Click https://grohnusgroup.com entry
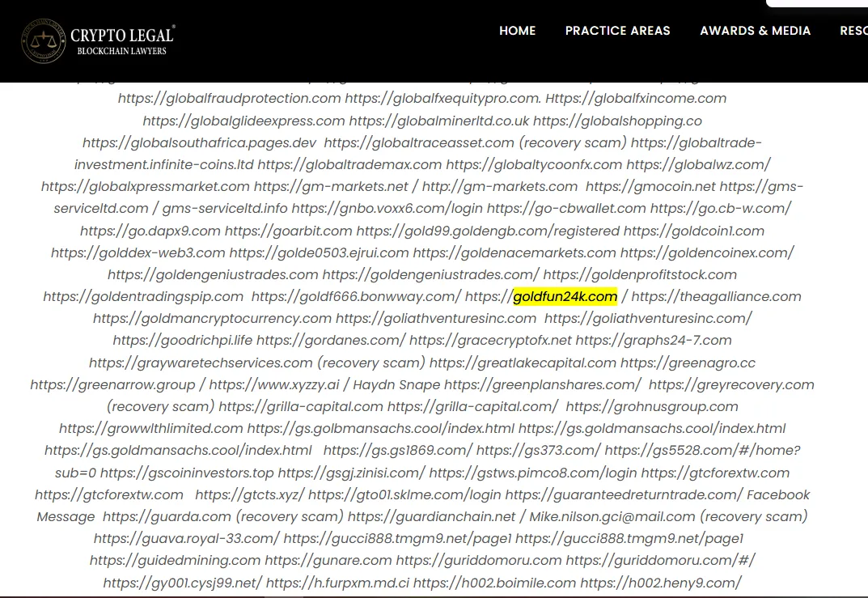The image size is (868, 598). (652, 406)
